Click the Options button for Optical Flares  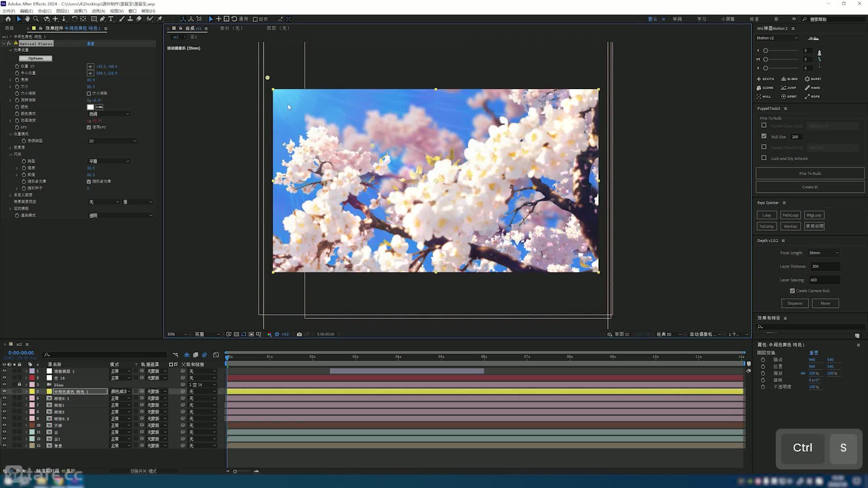click(x=35, y=58)
